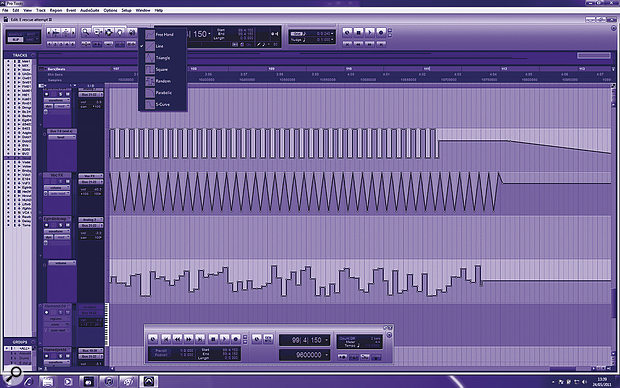Choose the S-Curve pencil shape

(162, 104)
